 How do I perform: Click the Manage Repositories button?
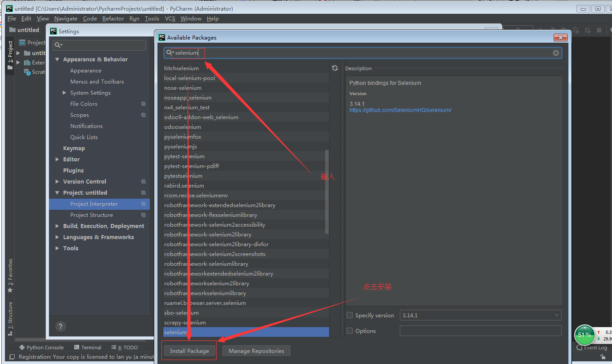[256, 351]
